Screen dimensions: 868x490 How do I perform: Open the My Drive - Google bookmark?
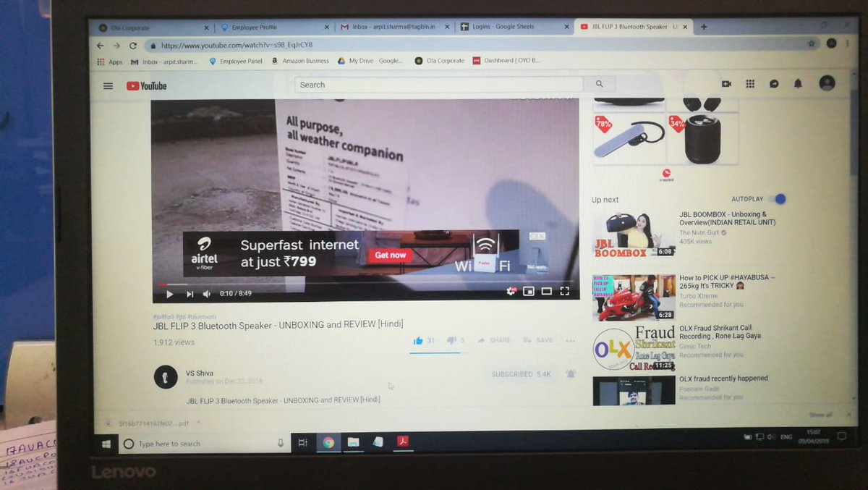(x=370, y=61)
